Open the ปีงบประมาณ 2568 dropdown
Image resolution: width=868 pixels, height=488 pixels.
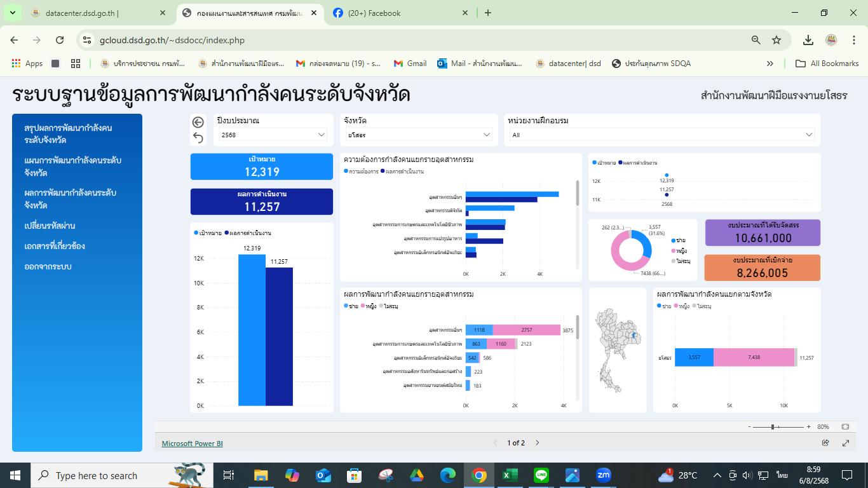click(x=271, y=135)
